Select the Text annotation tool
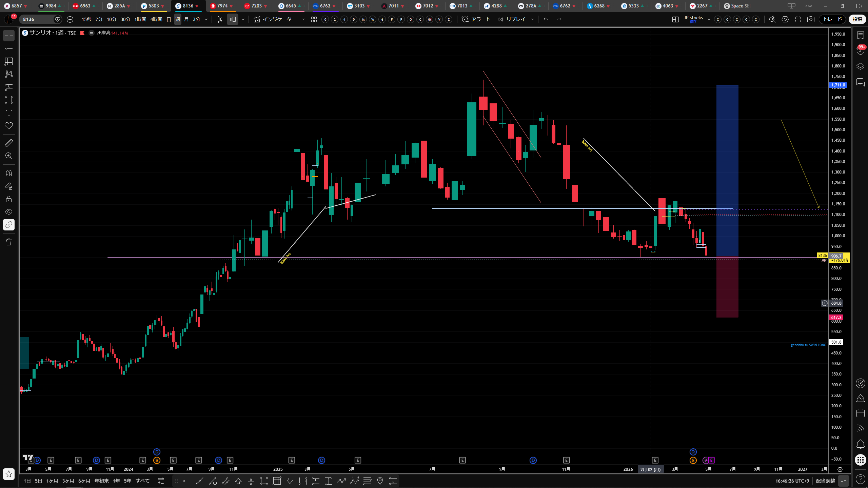This screenshot has height=488, width=868. click(x=9, y=113)
